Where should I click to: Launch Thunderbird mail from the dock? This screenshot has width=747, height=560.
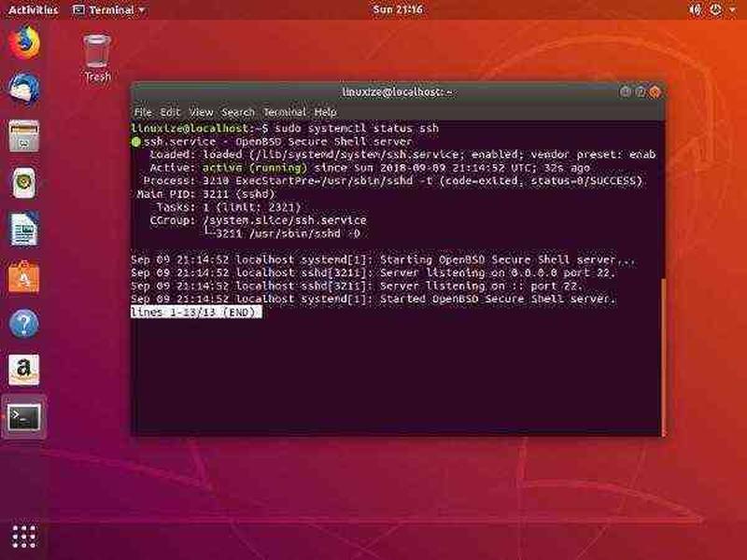coord(24,89)
